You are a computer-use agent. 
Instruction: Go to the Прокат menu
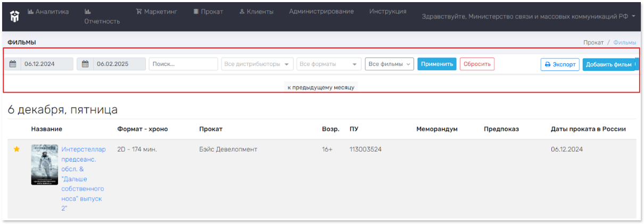click(208, 12)
